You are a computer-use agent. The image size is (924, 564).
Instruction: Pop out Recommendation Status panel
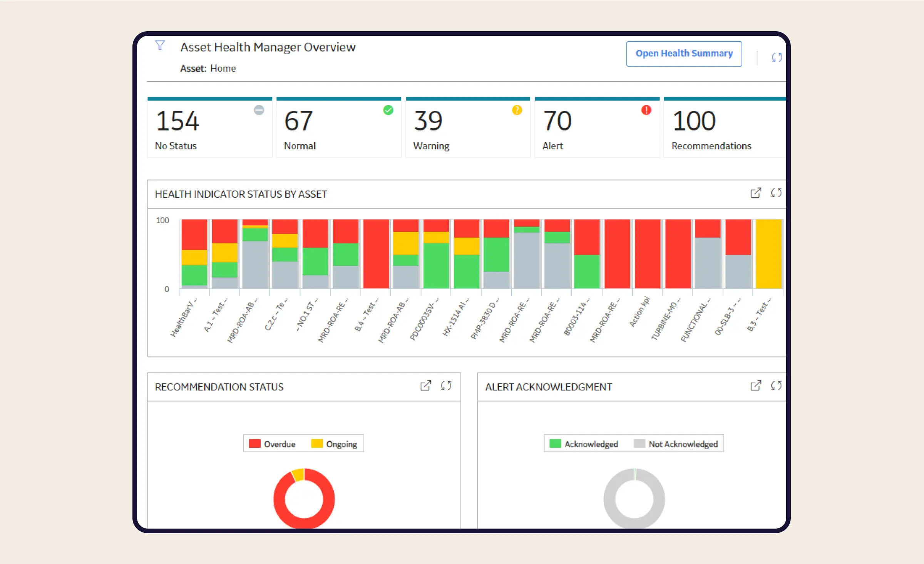[425, 386]
